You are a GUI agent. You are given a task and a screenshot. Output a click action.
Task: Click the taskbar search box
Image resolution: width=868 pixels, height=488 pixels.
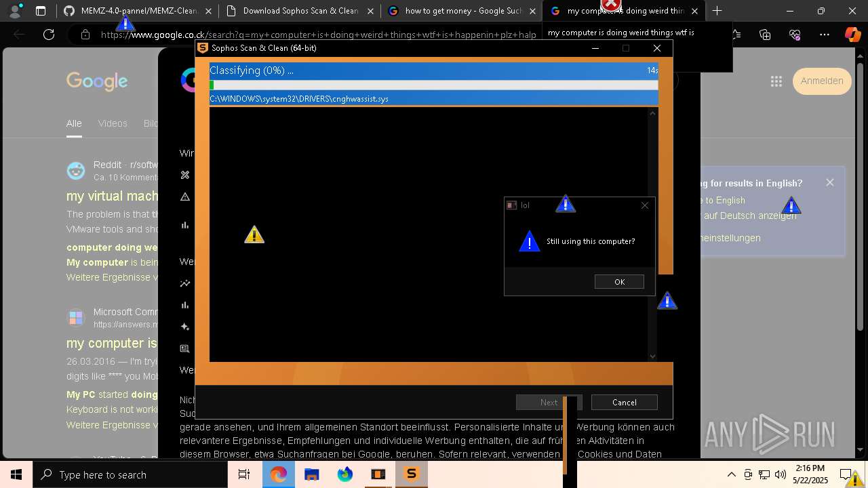[130, 474]
